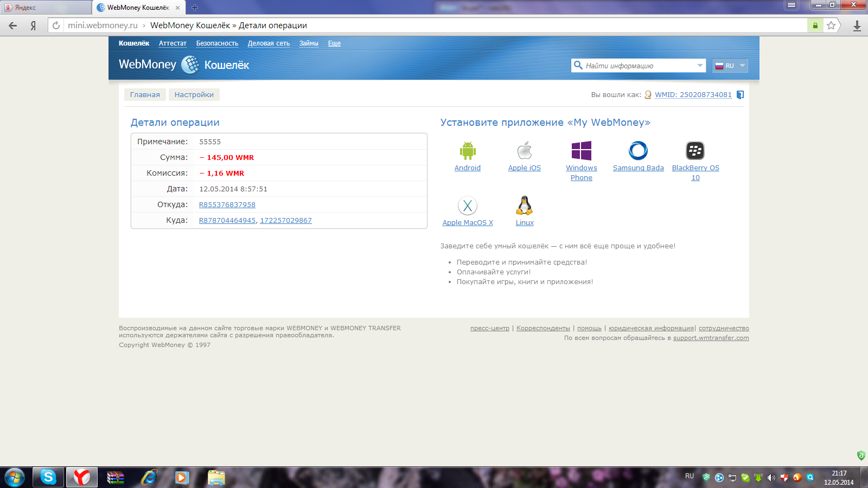Open the RU language selector dropdown
This screenshot has height=488, width=868.
tap(730, 66)
